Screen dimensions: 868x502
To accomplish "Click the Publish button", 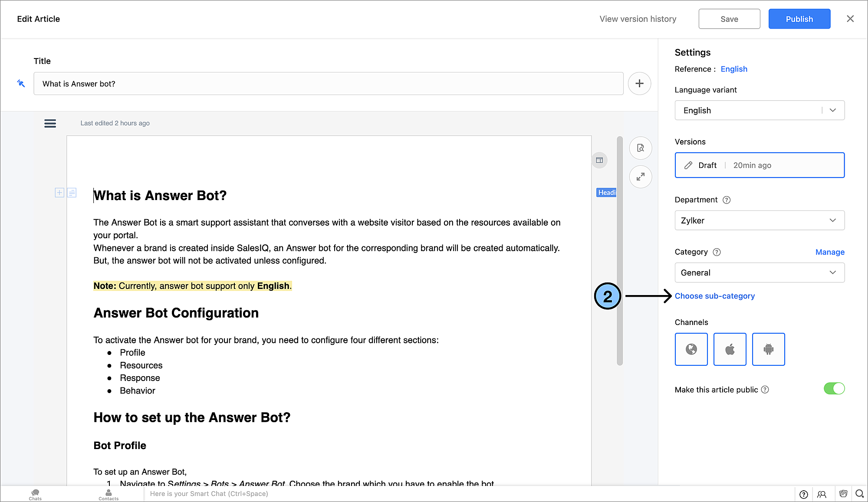I will 799,19.
